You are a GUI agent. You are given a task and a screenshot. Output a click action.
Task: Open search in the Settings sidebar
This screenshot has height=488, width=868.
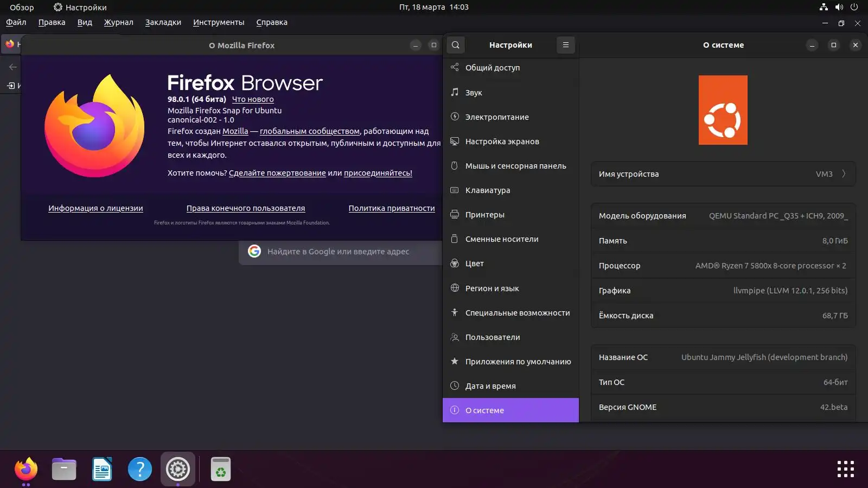456,45
